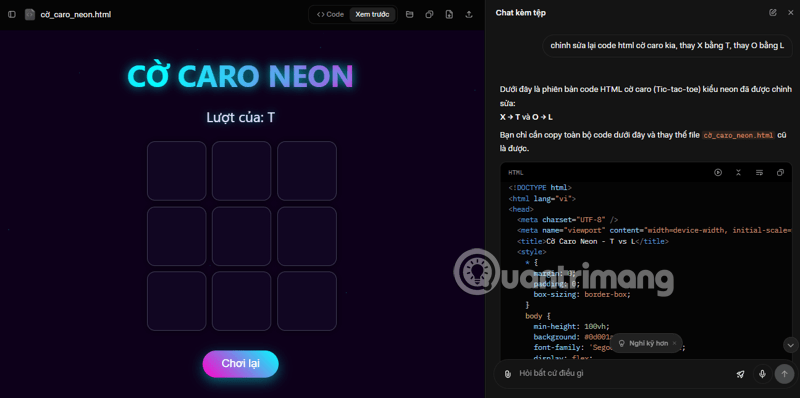Click the meta charset UTF-8 code line
The width and height of the screenshot is (800, 398).
[567, 220]
